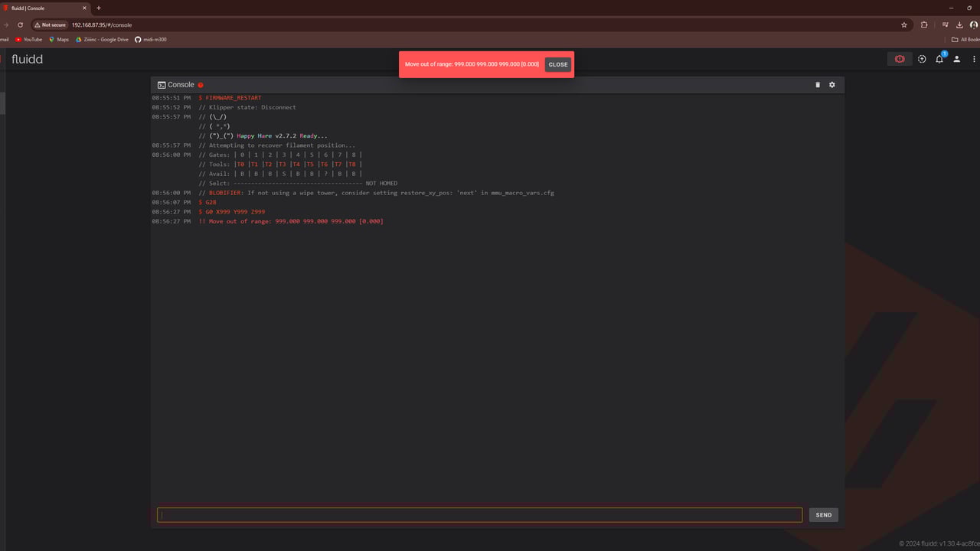This screenshot has height=551, width=980.
Task: Reload the page
Action: [x=21, y=24]
